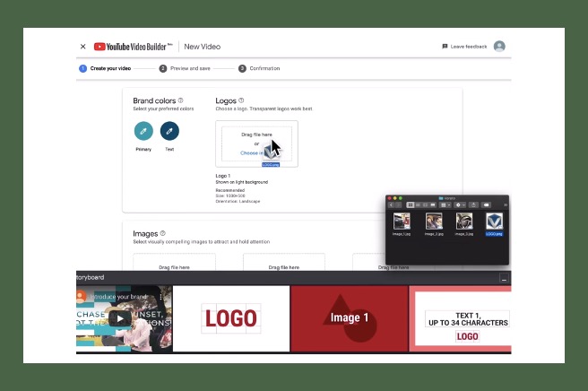Pick the Text brand color swatch
Image resolution: width=588 pixels, height=391 pixels.
[x=169, y=131]
